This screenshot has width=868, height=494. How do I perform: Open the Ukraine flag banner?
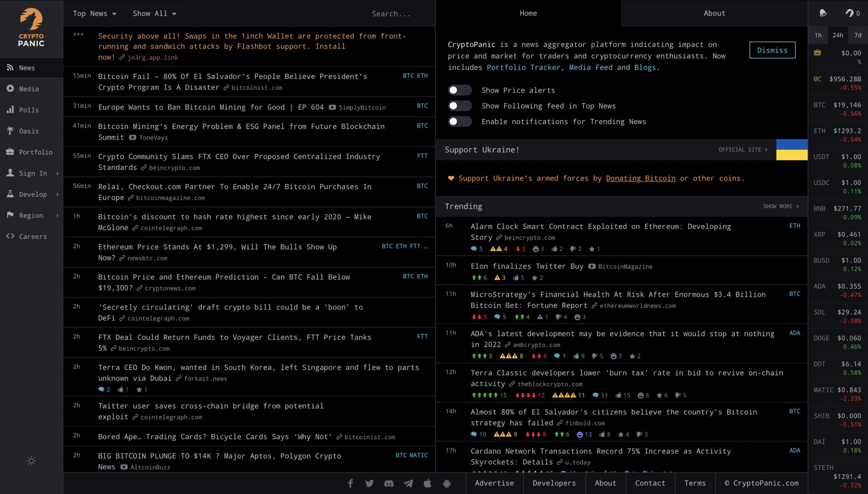click(x=792, y=150)
